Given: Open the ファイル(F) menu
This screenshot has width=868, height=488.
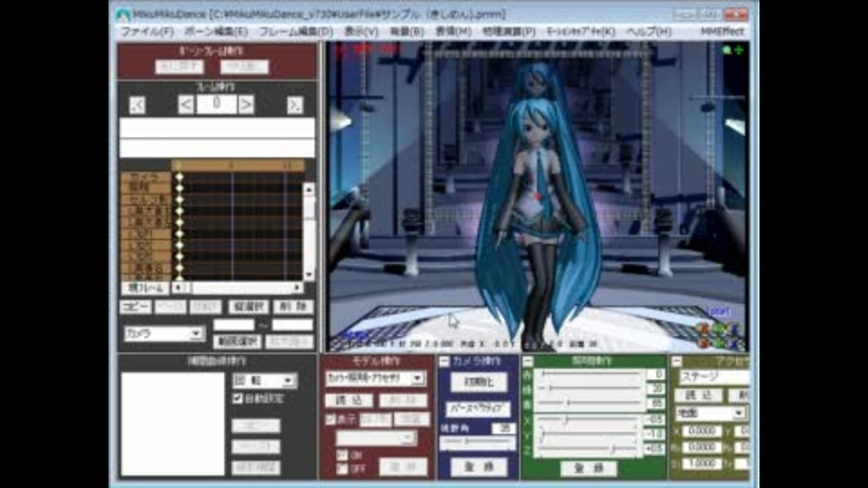Looking at the screenshot, I should click(147, 32).
